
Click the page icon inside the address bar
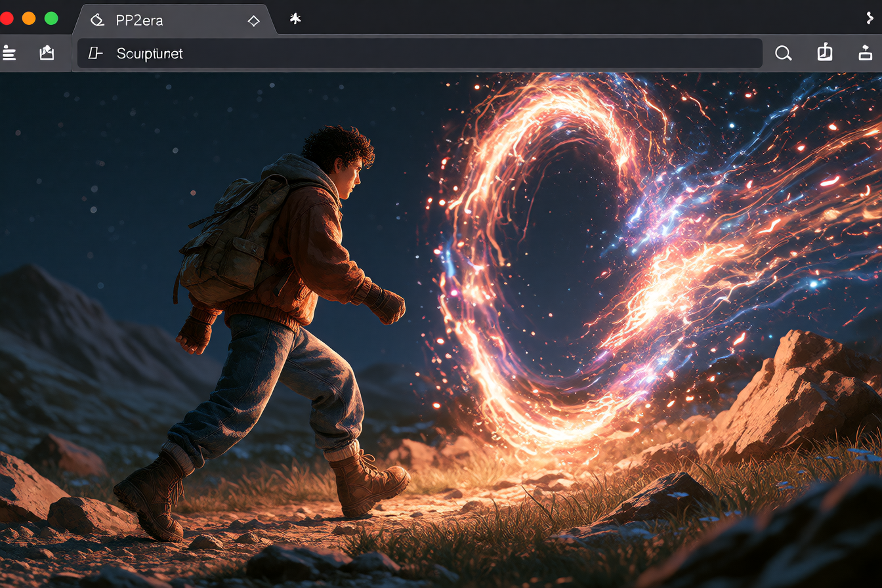96,53
